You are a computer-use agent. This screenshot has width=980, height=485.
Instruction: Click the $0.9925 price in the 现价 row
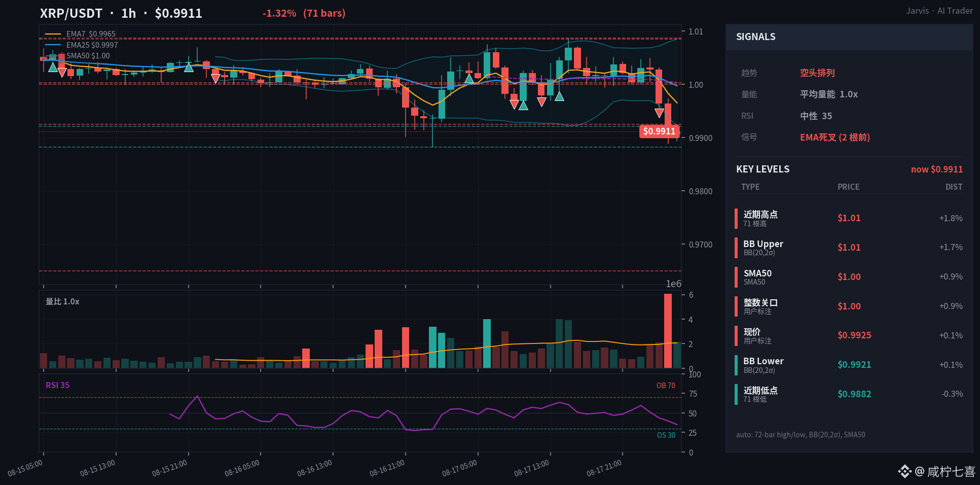[854, 335]
